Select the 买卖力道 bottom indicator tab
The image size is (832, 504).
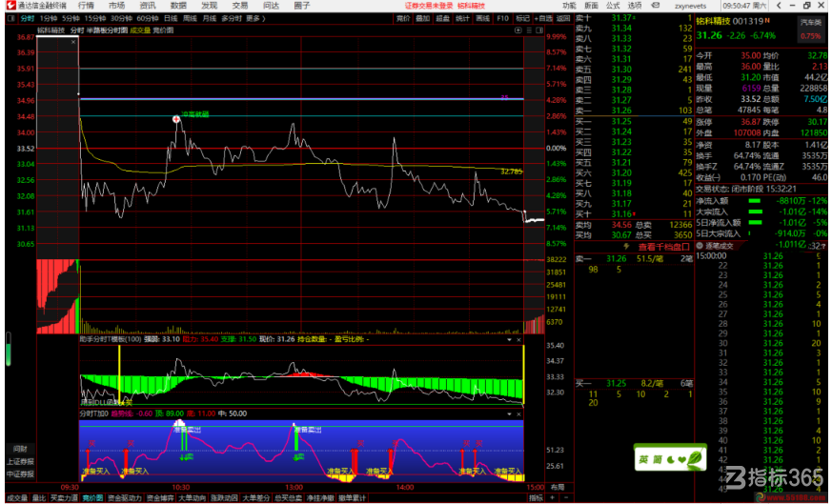pos(64,498)
